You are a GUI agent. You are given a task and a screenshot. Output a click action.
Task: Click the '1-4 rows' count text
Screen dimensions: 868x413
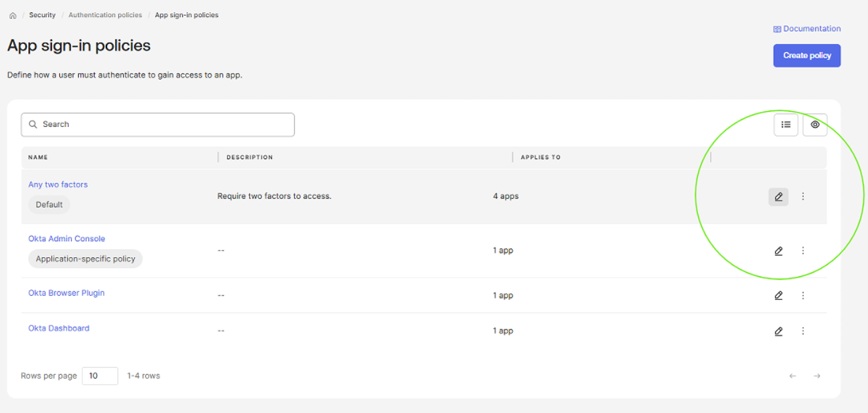(x=143, y=376)
